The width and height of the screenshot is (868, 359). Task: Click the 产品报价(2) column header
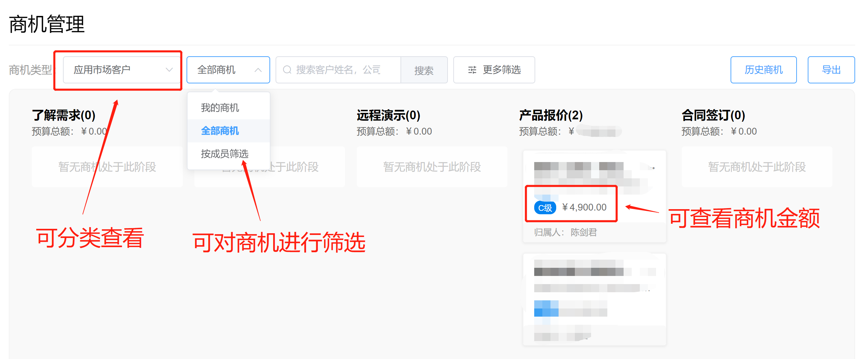pos(551,115)
